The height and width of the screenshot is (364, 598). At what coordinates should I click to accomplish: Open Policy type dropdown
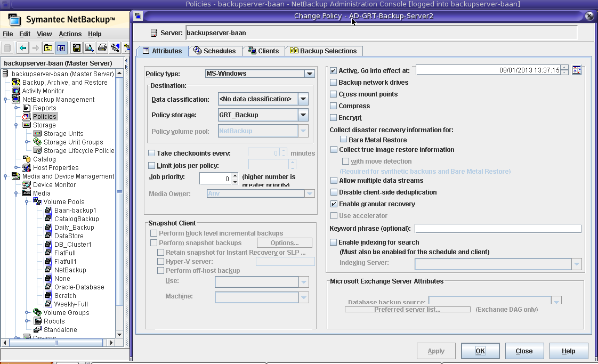tap(310, 74)
